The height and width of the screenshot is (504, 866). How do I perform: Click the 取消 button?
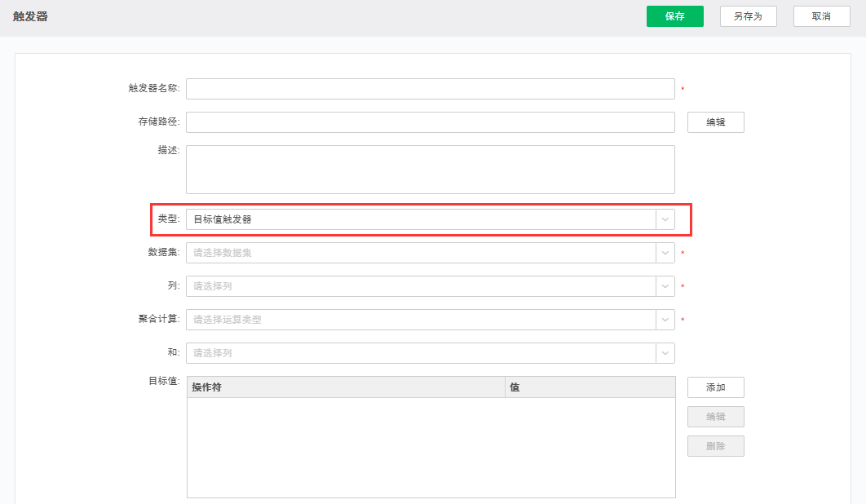pyautogui.click(x=821, y=15)
